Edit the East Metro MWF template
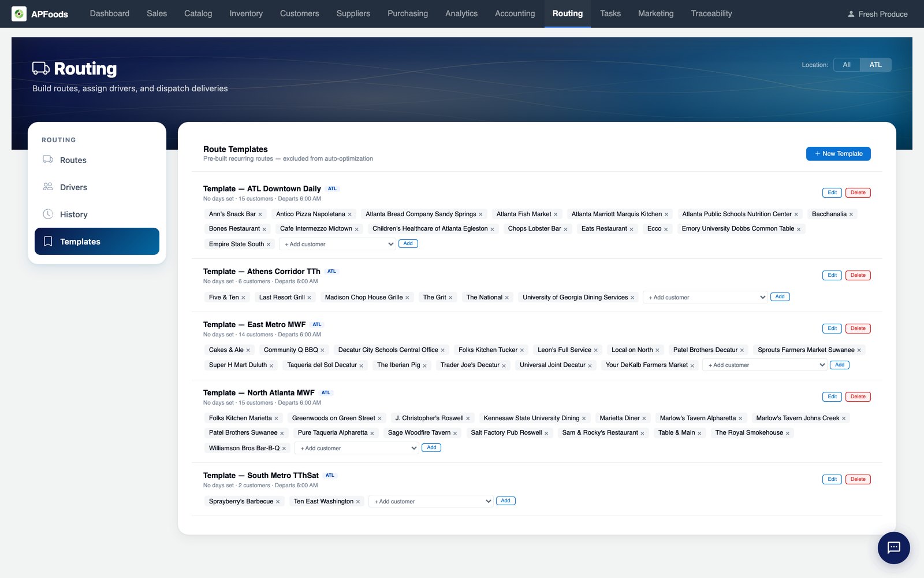Viewport: 924px width, 578px height. pyautogui.click(x=832, y=328)
